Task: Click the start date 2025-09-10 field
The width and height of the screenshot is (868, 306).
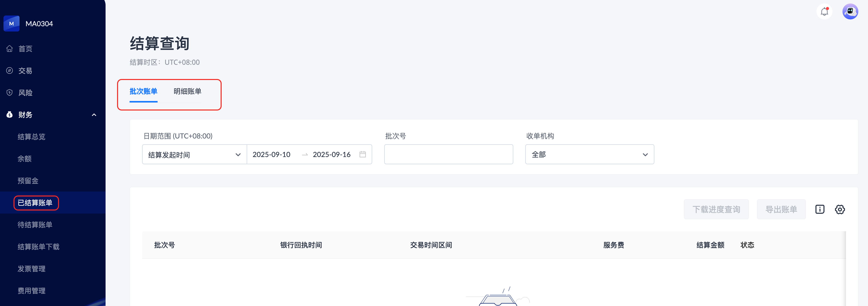Action: pyautogui.click(x=272, y=154)
